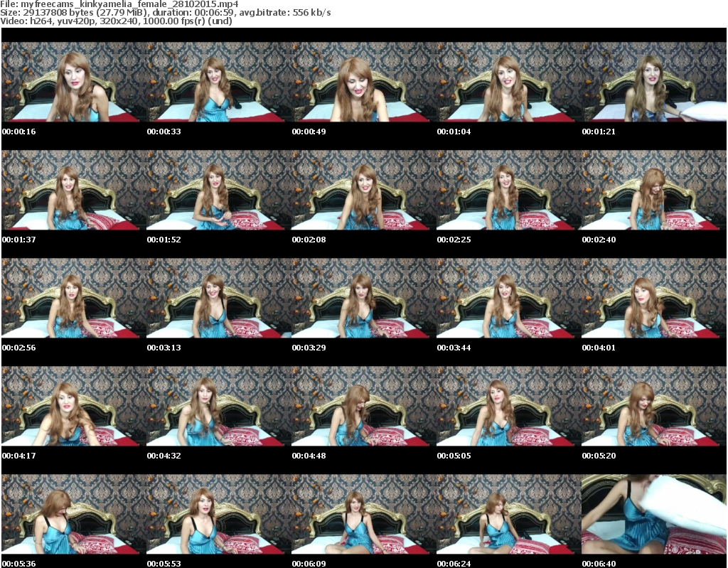Choose the preview image at 00:05:20
728x568 pixels.
pos(654,407)
